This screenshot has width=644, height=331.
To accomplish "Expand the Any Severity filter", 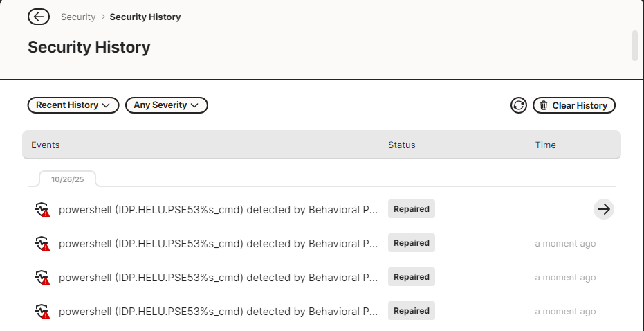I will 167,105.
